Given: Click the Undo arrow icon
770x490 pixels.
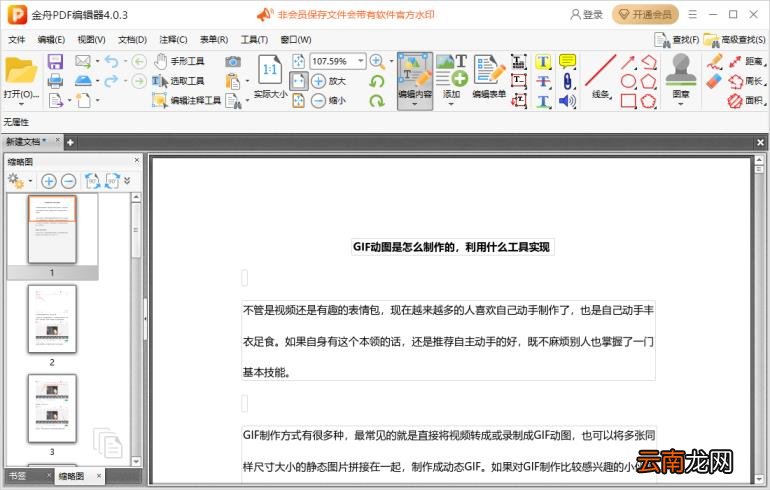Looking at the screenshot, I should coord(111,61).
